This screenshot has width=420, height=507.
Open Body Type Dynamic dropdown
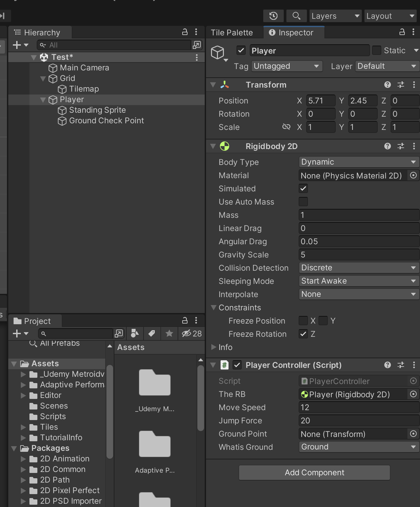359,162
